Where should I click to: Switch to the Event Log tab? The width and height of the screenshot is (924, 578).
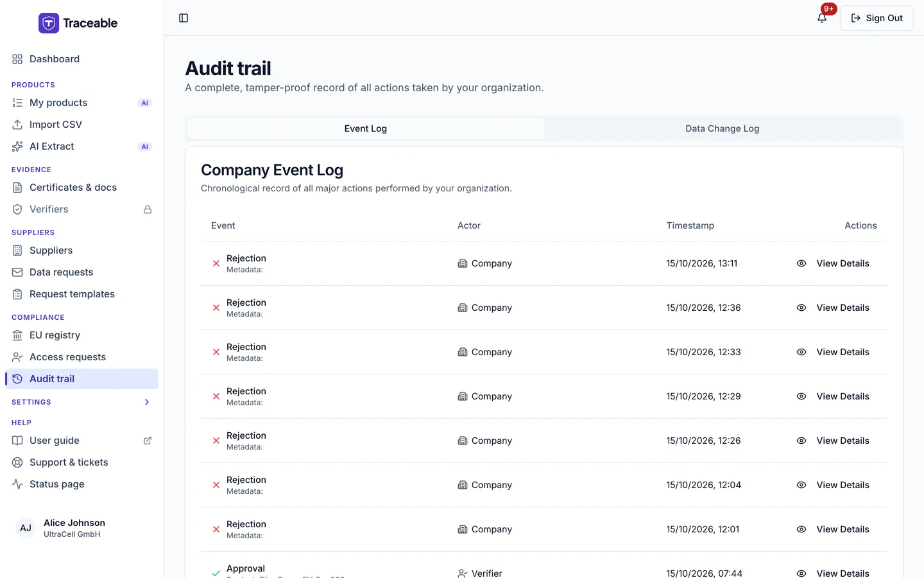(x=366, y=128)
